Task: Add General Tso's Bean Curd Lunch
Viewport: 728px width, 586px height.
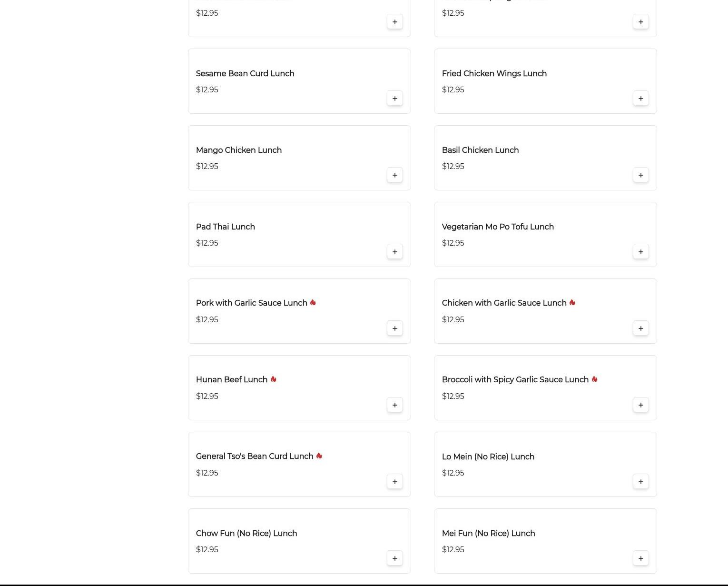Action: (395, 482)
